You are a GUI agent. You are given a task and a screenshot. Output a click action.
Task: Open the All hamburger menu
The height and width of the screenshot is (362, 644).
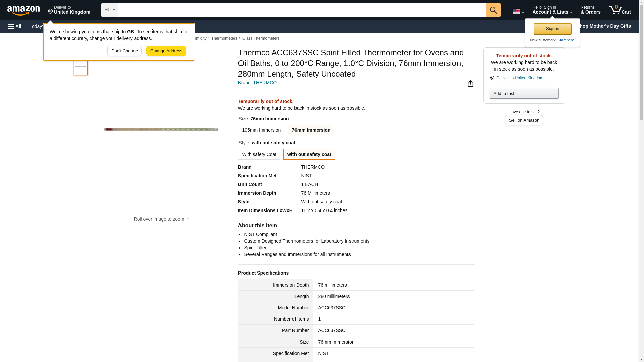(x=15, y=26)
